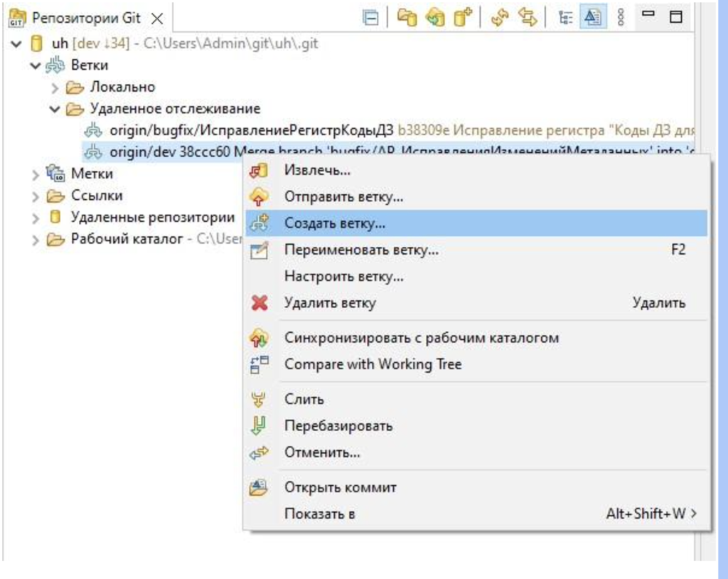
Task: Expand the Локально folder
Action: 55,87
